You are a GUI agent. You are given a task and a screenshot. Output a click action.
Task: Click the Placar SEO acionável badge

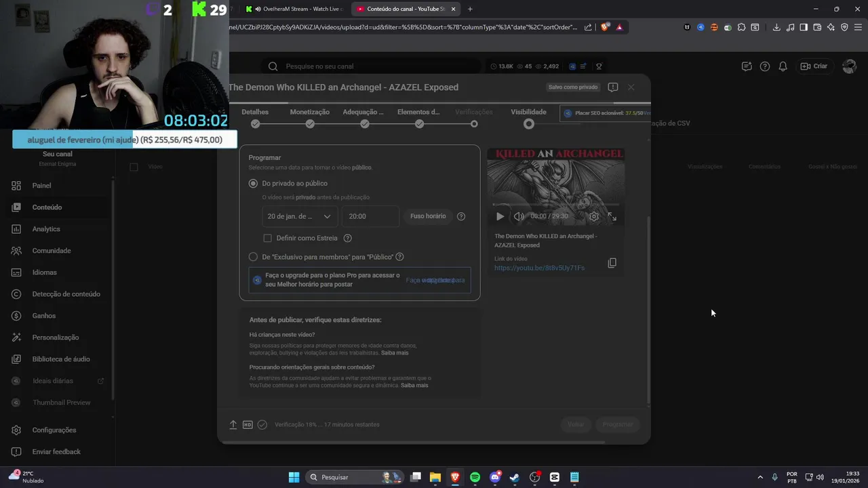[x=605, y=113]
